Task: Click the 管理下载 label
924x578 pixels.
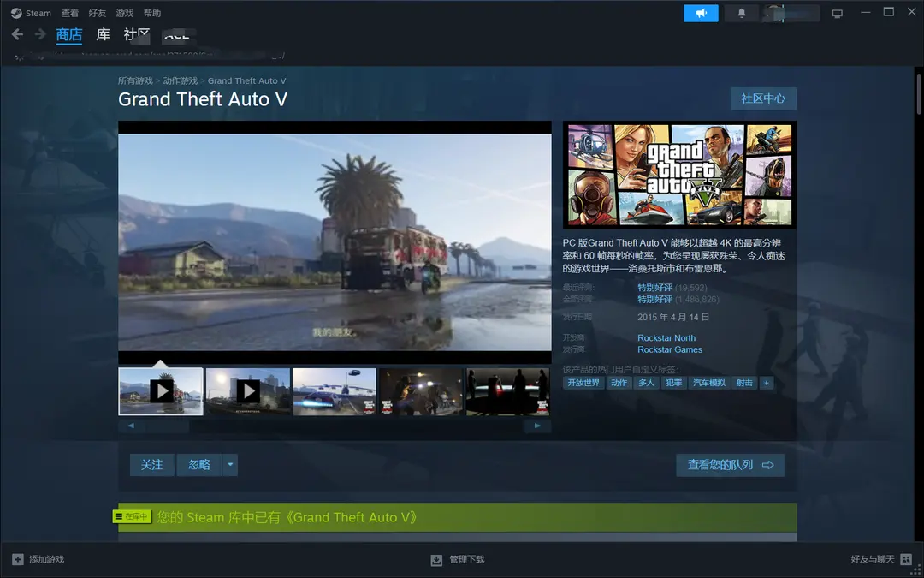Action: point(467,559)
